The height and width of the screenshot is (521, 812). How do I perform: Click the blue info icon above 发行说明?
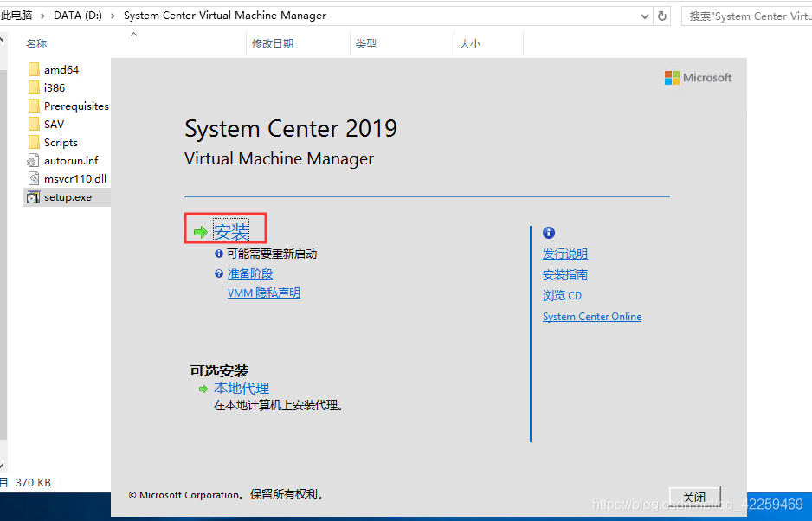[x=549, y=233]
